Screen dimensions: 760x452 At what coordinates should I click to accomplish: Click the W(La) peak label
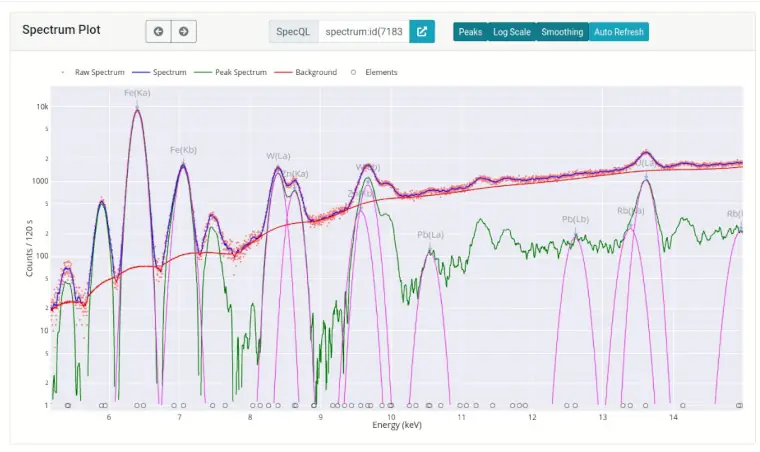click(x=278, y=156)
